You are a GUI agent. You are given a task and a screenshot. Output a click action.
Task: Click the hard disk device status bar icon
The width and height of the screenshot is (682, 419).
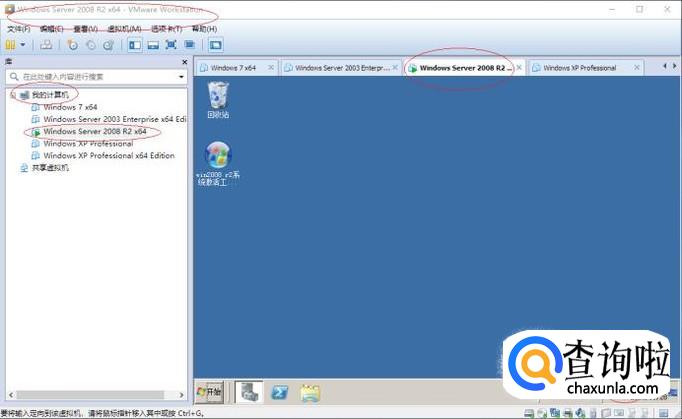click(x=529, y=413)
